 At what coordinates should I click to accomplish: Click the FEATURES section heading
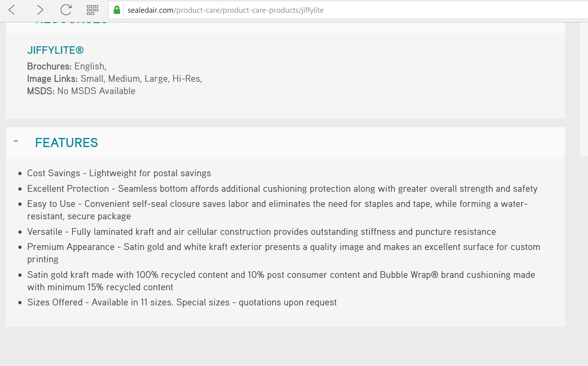click(x=66, y=143)
